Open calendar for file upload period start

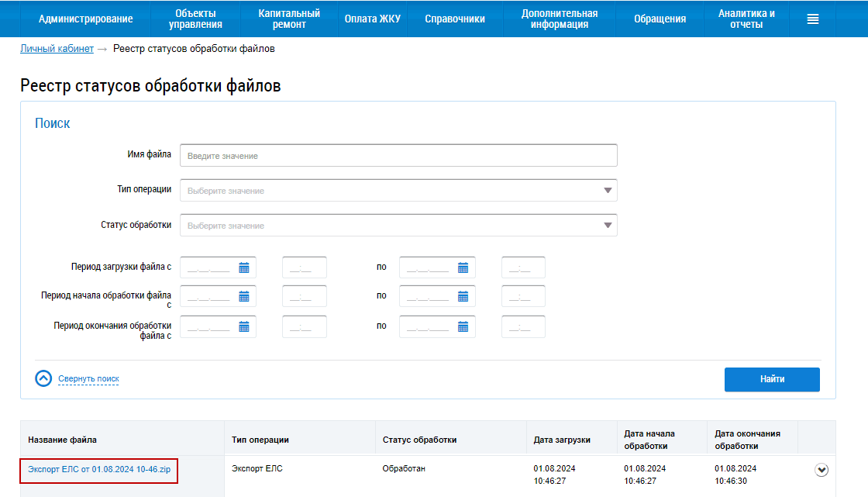pyautogui.click(x=244, y=268)
